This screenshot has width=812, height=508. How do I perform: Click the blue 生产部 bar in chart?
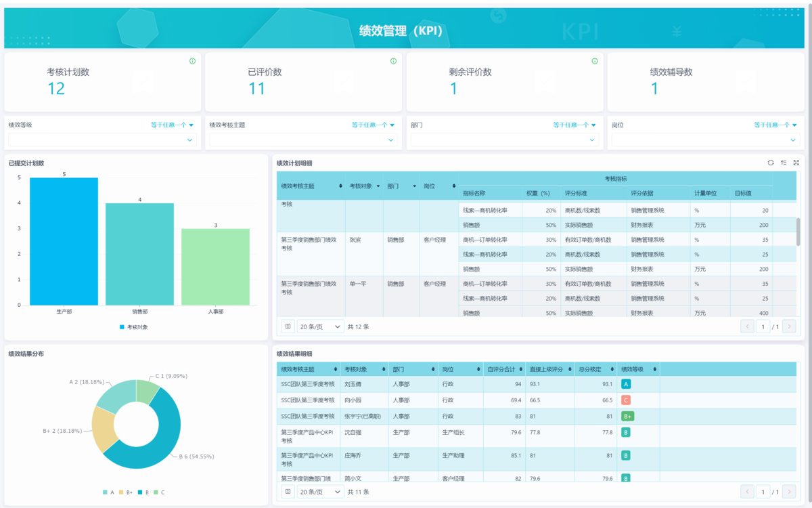pyautogui.click(x=64, y=241)
